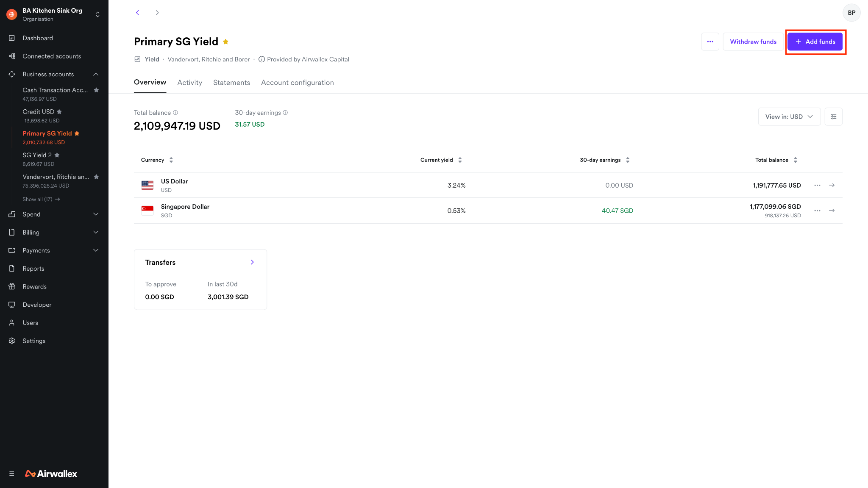Sort the table by Total balance column
Image resolution: width=868 pixels, height=488 pixels.
pos(776,160)
